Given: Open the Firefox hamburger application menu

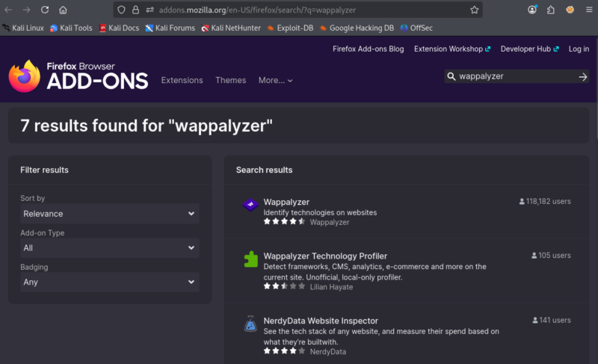Looking at the screenshot, I should [x=589, y=10].
